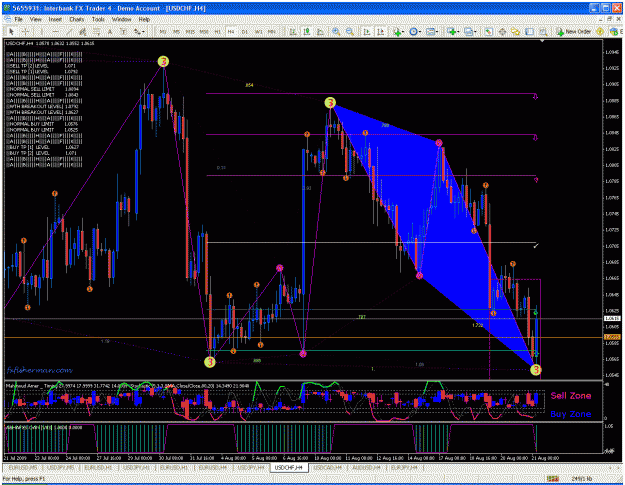Open the Help menu

(x=144, y=19)
